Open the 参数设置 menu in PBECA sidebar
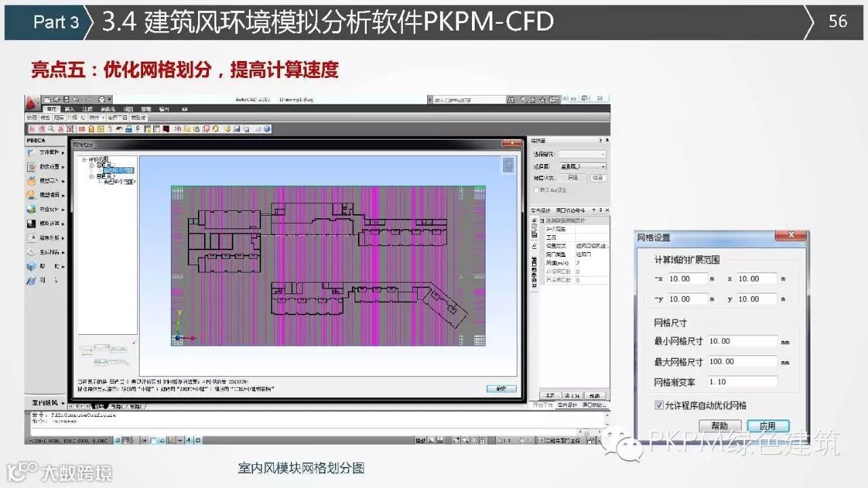The width and height of the screenshot is (868, 488). point(46,167)
